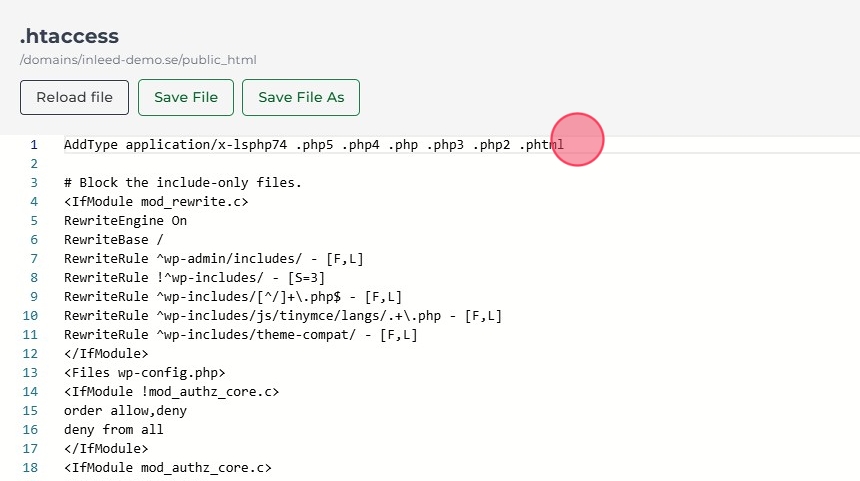Click line number 12 in the gutter
Screen dimensions: 860x481
tap(30, 354)
